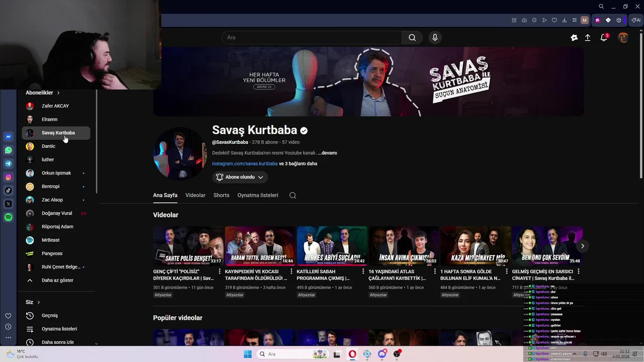Go to Zafer AKCAY subscription channel
Viewport: 644px width, 362px height.
pos(55,106)
